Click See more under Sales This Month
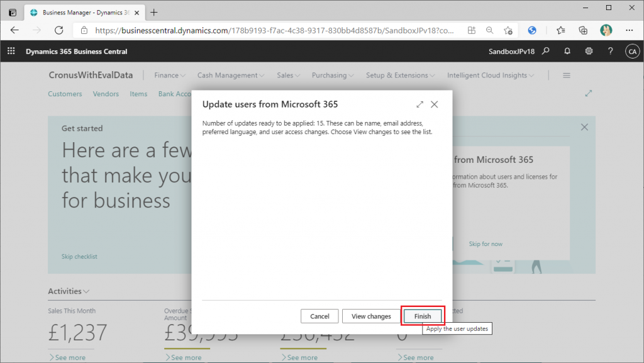This screenshot has height=363, width=644. [x=67, y=357]
